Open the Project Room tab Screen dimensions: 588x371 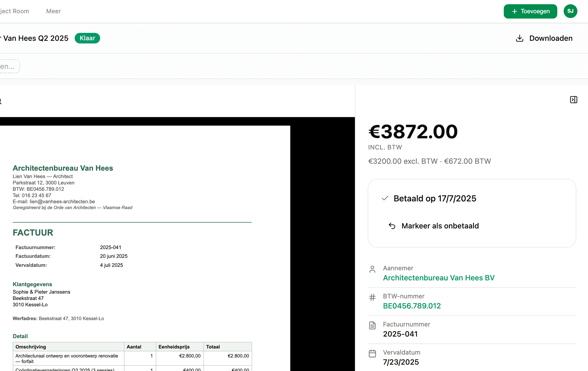tap(15, 11)
